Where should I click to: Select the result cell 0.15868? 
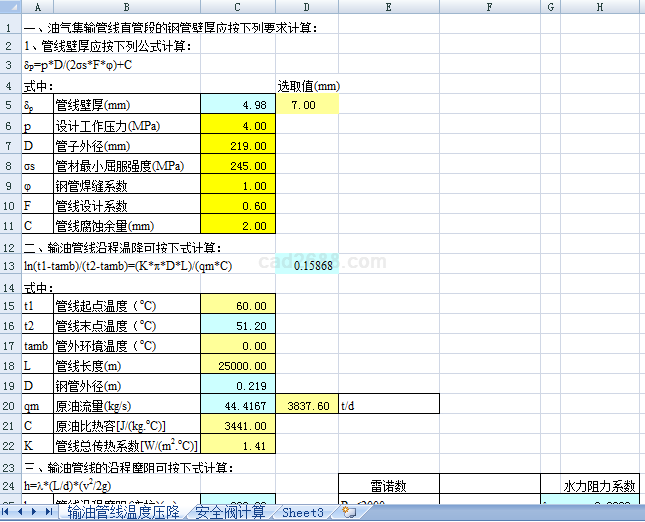(306, 265)
